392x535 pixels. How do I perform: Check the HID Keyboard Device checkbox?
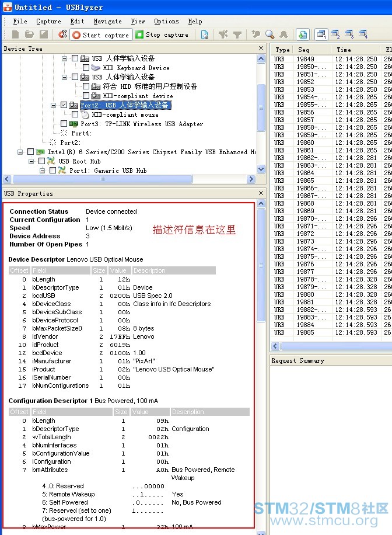pos(86,68)
